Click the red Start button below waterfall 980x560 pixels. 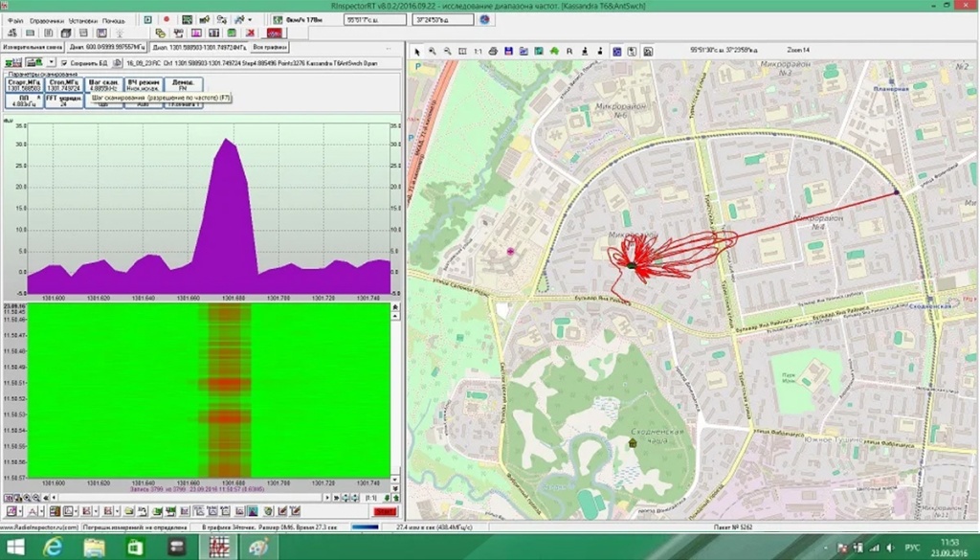(385, 512)
